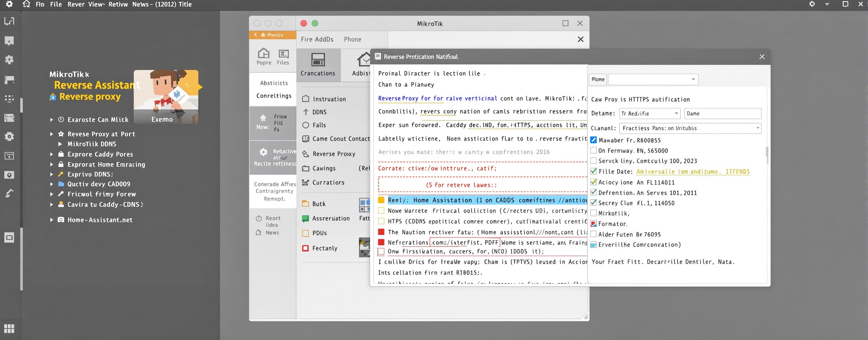Expand the MikroTiik DDNS child node
The height and width of the screenshot is (340, 868).
click(60, 144)
